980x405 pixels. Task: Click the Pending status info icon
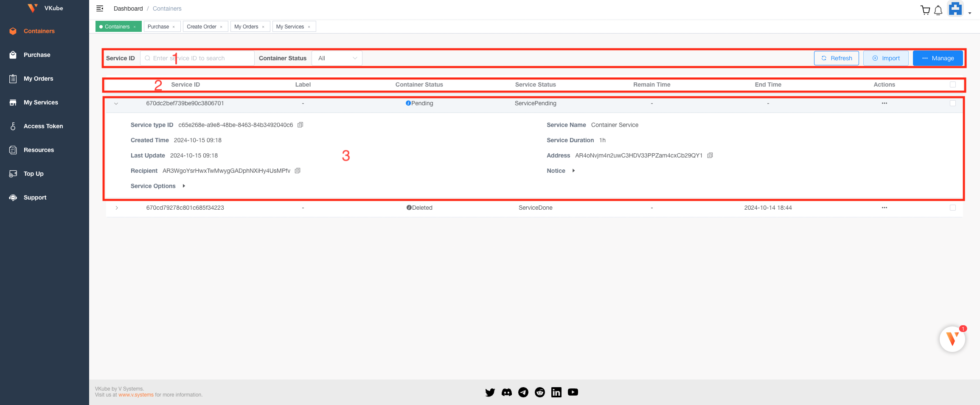408,103
